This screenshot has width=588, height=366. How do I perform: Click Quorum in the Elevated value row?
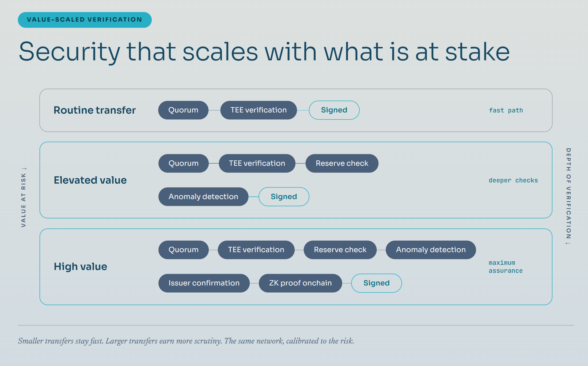183,163
